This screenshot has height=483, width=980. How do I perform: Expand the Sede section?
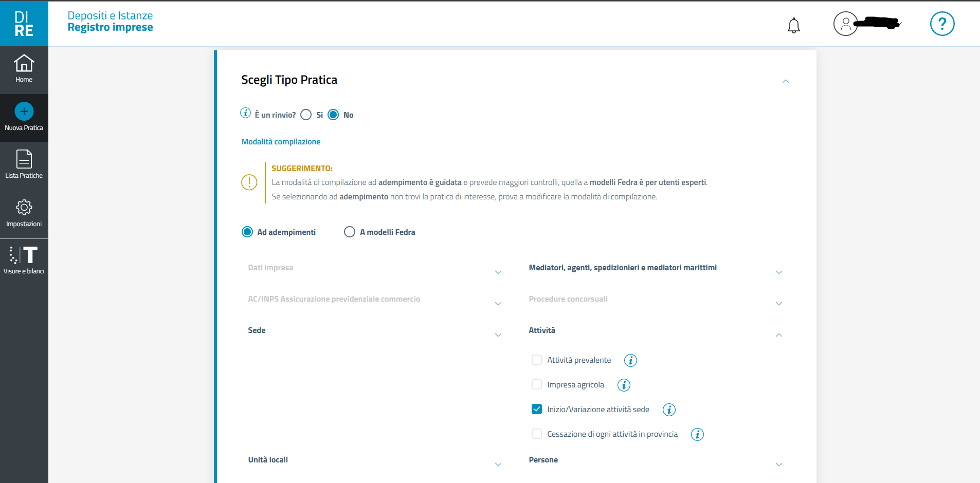pos(498,335)
